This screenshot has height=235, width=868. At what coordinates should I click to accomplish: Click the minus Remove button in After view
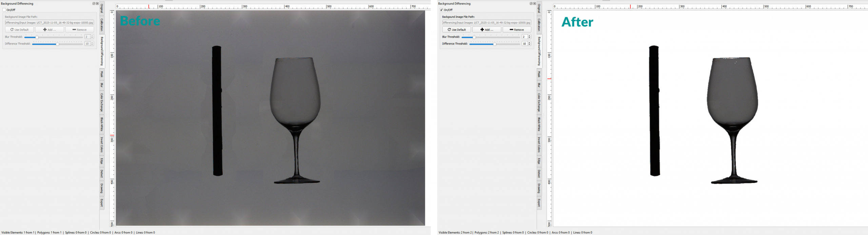coord(517,30)
